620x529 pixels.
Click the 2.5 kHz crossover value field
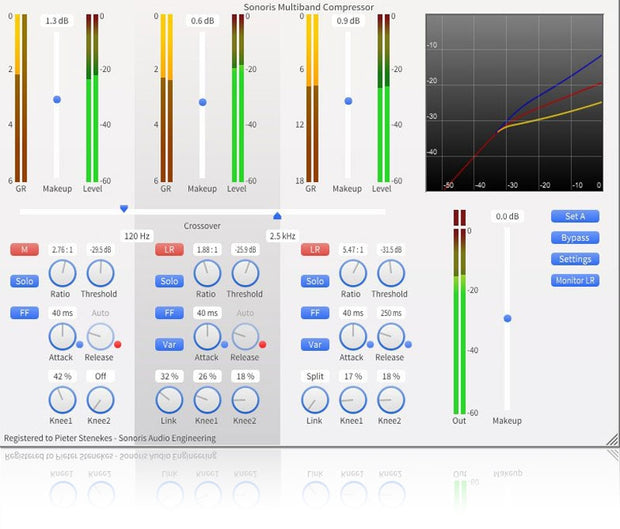pyautogui.click(x=282, y=236)
